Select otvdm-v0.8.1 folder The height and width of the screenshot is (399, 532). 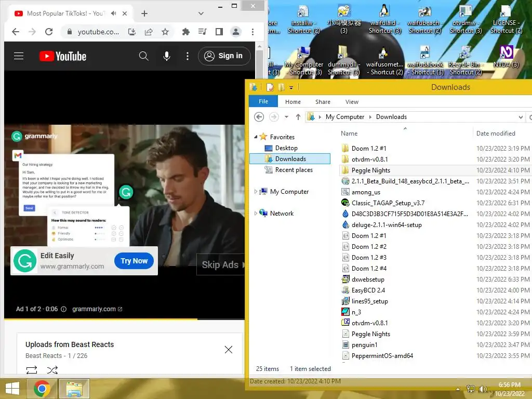coord(369,159)
